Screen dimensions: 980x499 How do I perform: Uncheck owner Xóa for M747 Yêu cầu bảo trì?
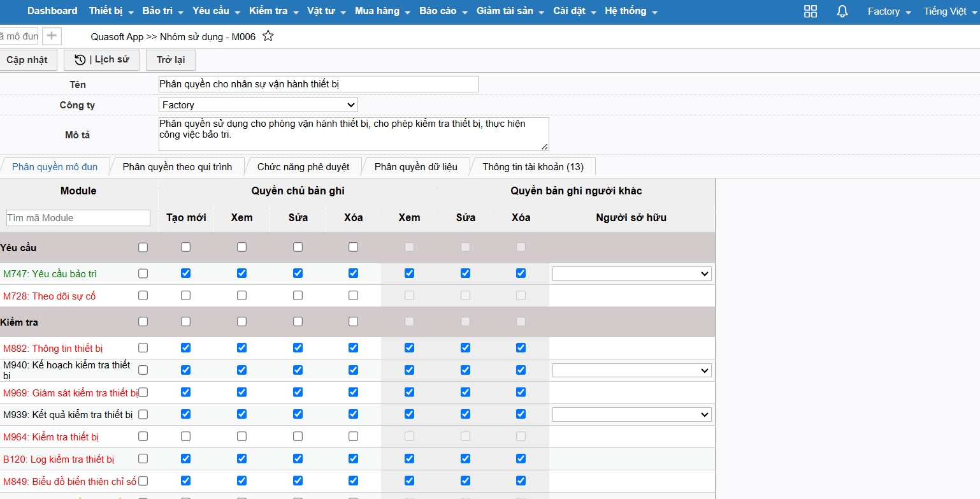pos(354,273)
